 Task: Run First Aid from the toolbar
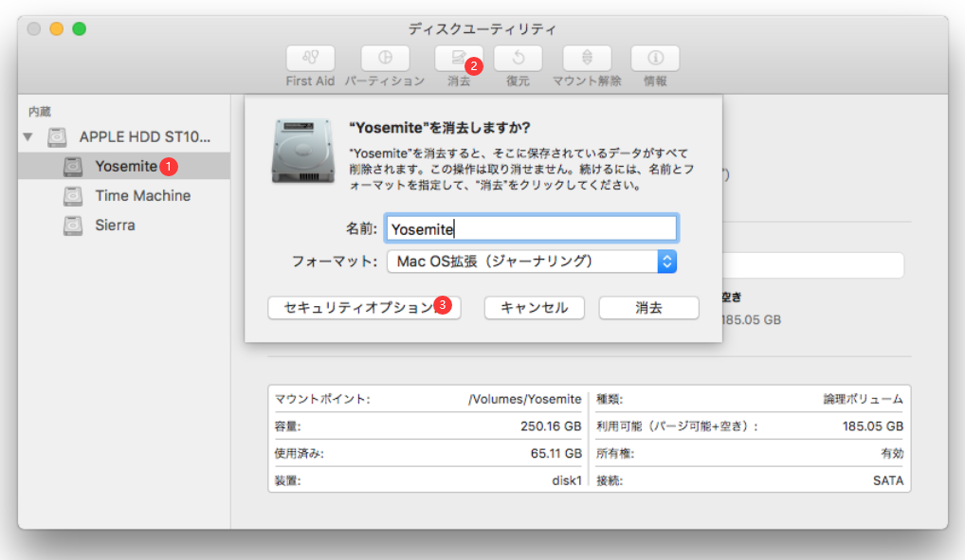[309, 59]
